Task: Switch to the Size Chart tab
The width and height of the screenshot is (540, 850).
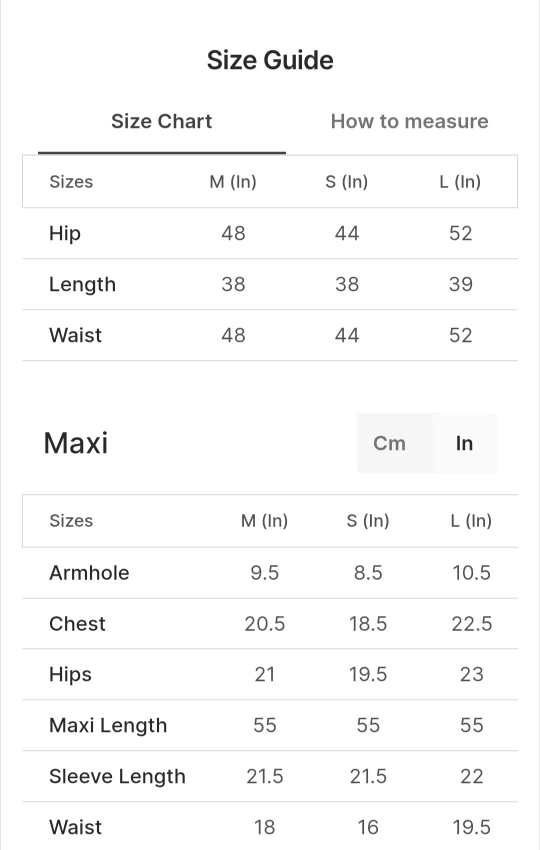Action: pyautogui.click(x=162, y=121)
